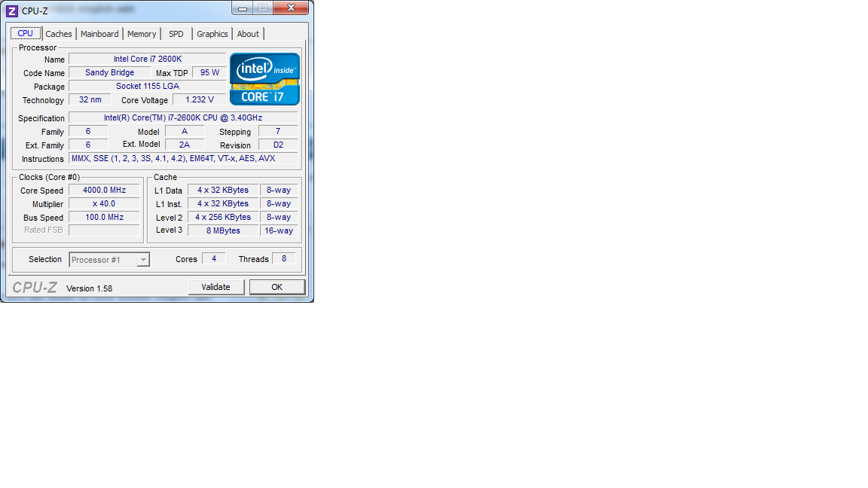Click the Multiplier value 'x 40.0'
This screenshot has width=868, height=488.
tap(104, 203)
